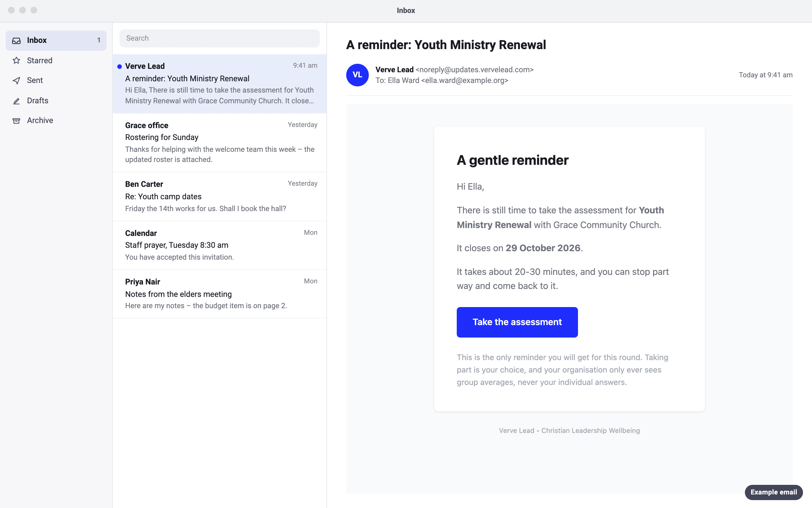Viewport: 812px width, 508px height.
Task: Click the Example email badge
Action: pyautogui.click(x=774, y=492)
